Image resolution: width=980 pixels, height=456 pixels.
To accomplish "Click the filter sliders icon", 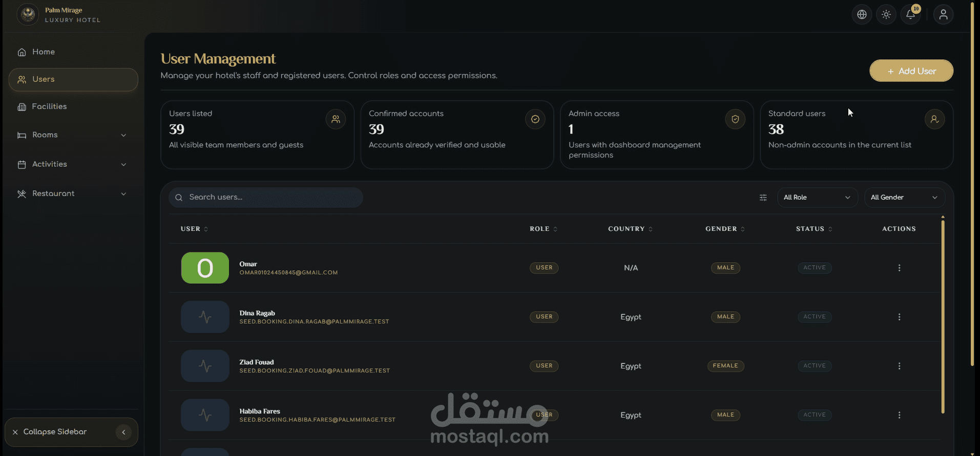I will coord(763,198).
